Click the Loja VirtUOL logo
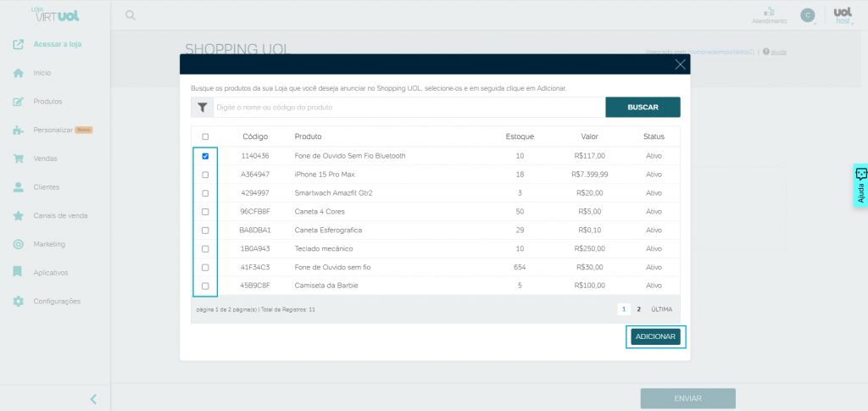This screenshot has height=411, width=868. click(x=55, y=14)
